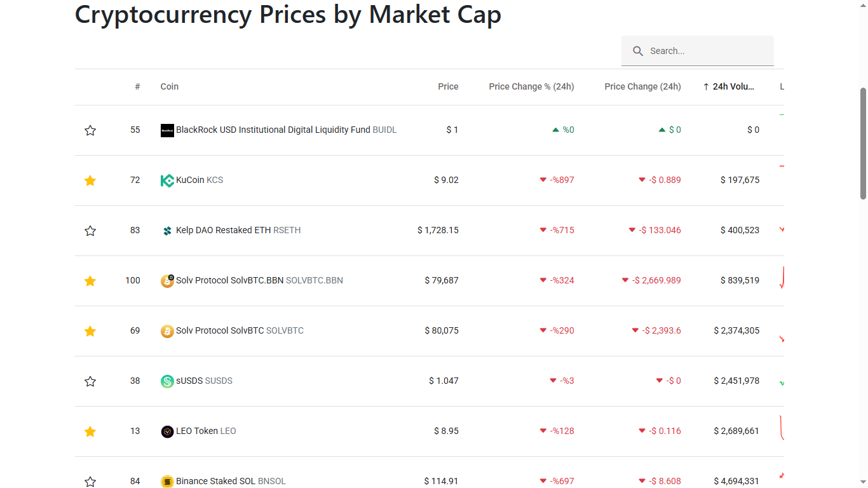Toggle the favorite star for sUSDS

tap(90, 381)
